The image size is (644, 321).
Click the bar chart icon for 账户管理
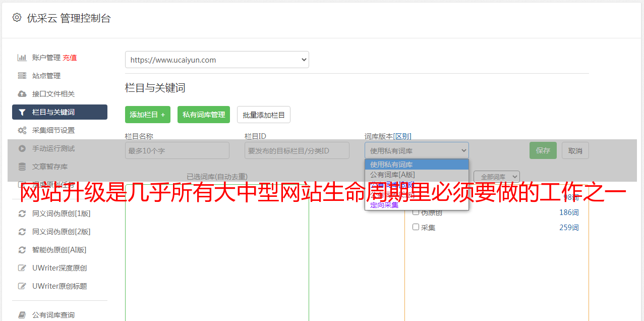click(22, 58)
